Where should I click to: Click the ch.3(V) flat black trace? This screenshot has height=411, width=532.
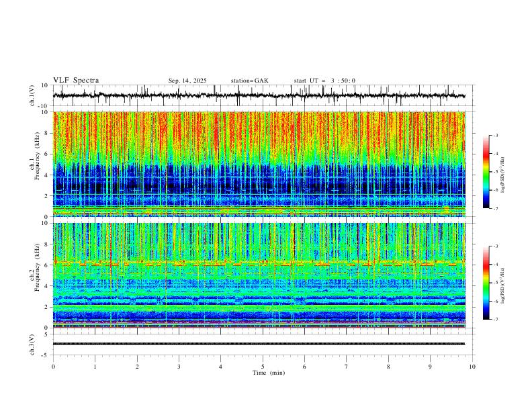tap(259, 344)
